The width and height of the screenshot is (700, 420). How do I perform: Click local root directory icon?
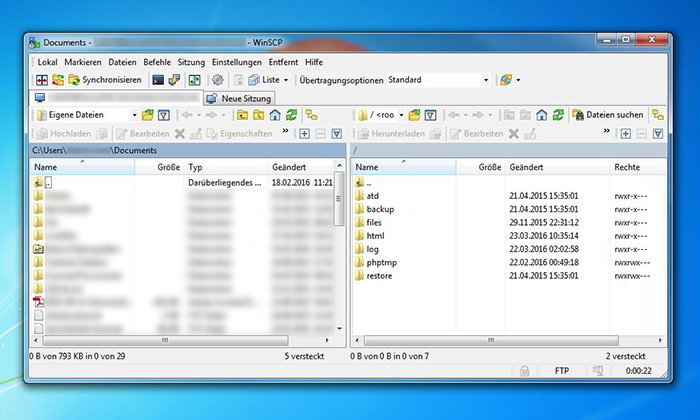pos(258,115)
